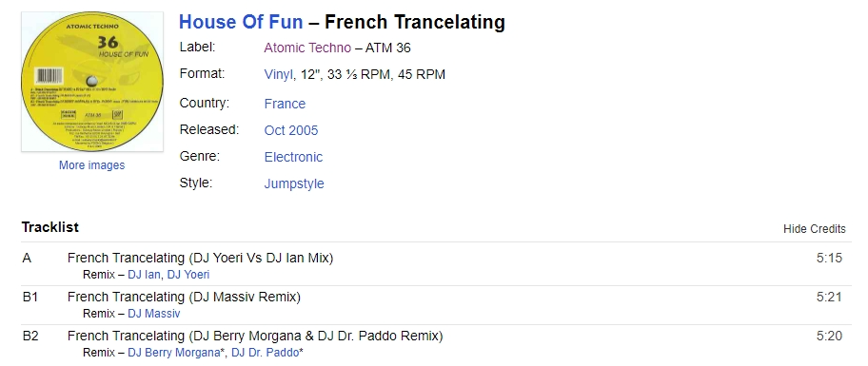Click the 5:15 duration of track A
Viewport: 868px width, 366px height.
pos(829,258)
